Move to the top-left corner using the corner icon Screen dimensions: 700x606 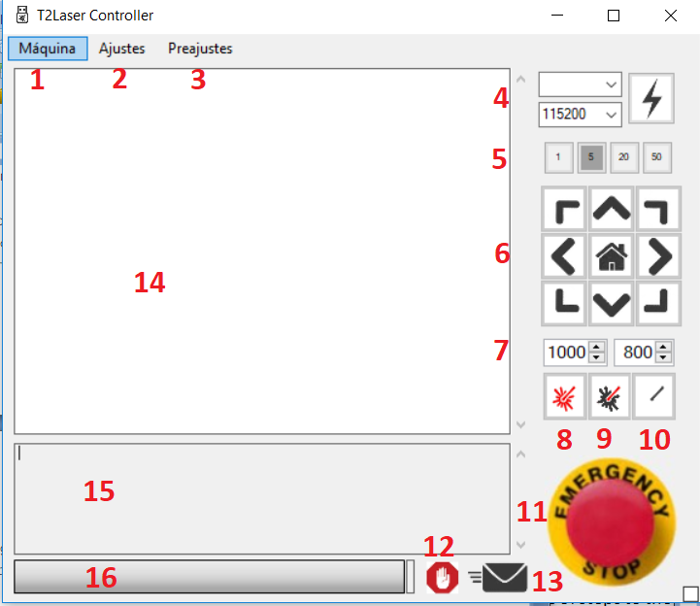click(x=564, y=209)
